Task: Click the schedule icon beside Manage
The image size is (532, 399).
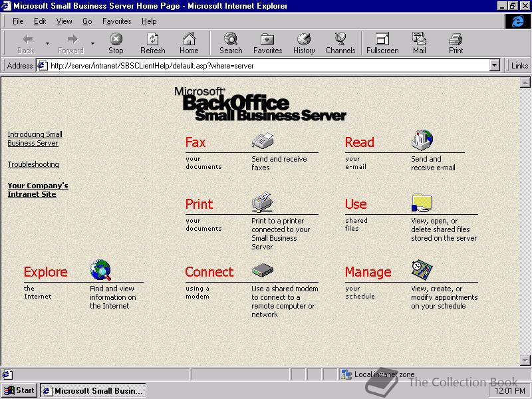Action: (422, 270)
